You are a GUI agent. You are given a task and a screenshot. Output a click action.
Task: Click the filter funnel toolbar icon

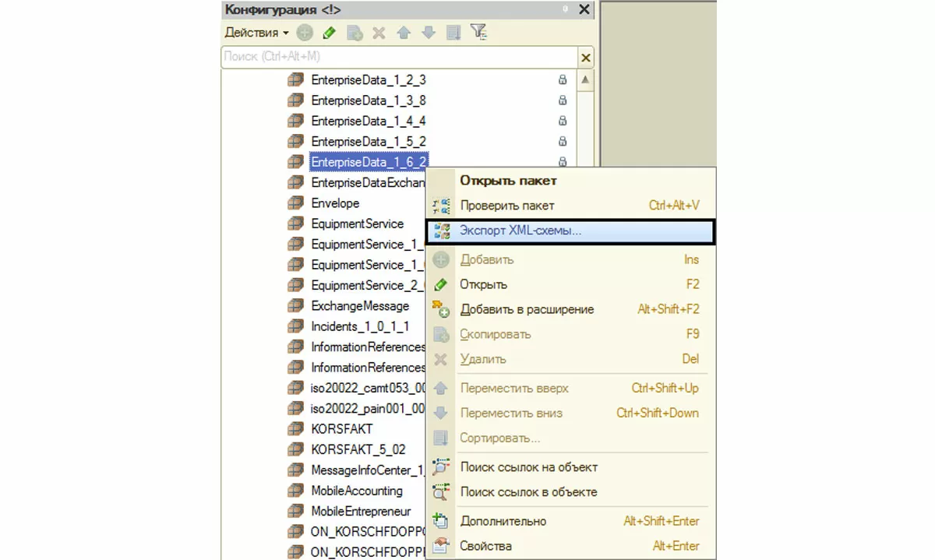478,33
